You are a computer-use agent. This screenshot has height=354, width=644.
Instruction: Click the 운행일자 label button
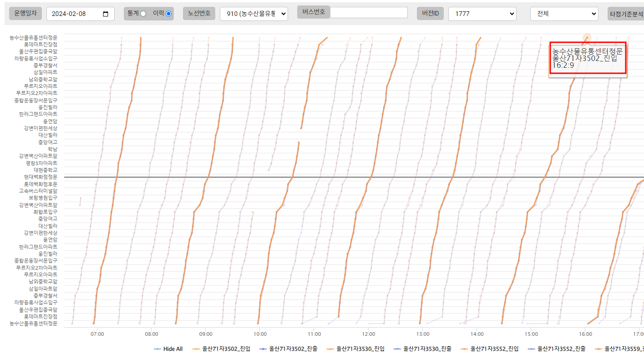click(x=25, y=14)
